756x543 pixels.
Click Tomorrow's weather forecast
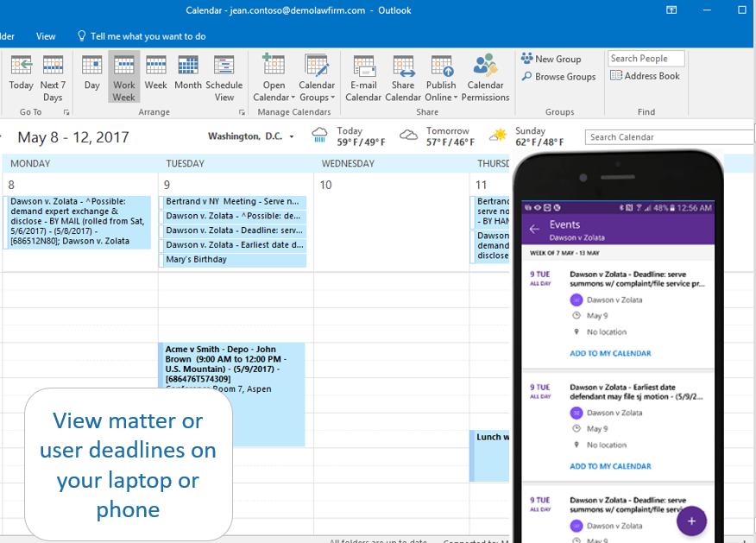point(437,136)
